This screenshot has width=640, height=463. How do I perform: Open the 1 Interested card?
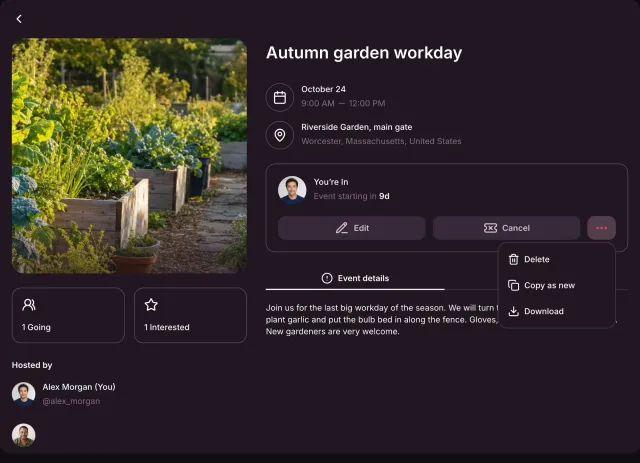(190, 315)
